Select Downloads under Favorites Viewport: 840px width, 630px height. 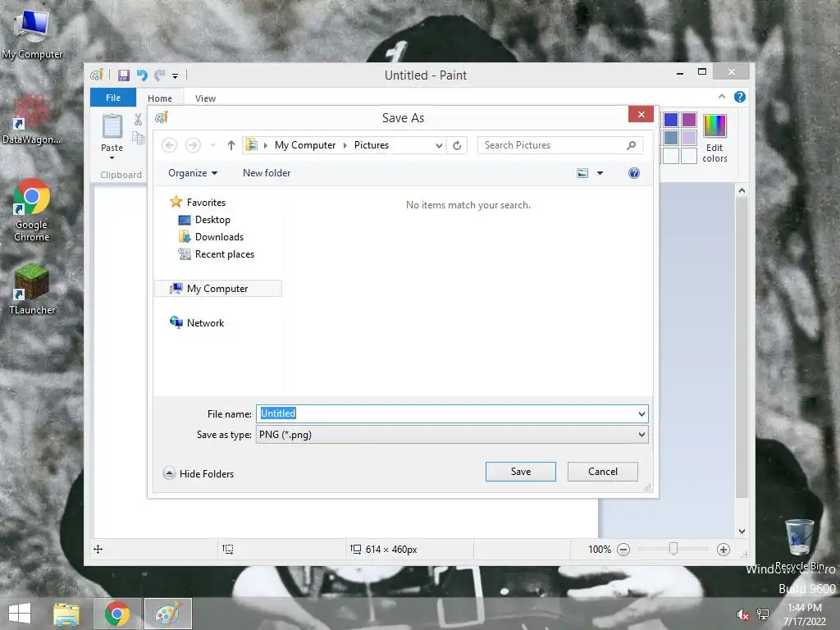point(211,237)
